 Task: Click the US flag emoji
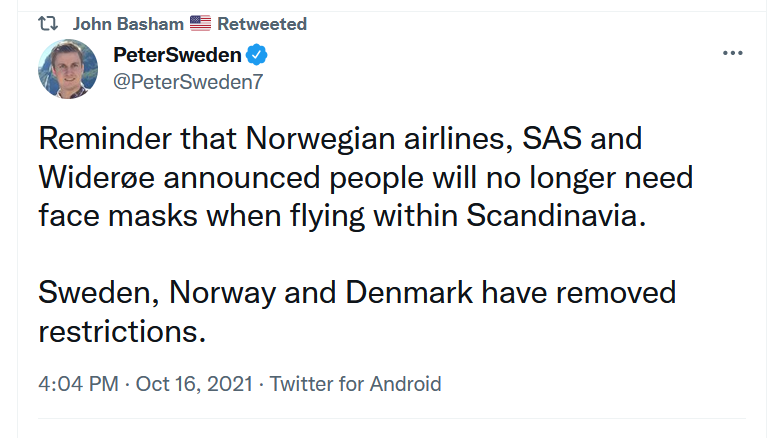[200, 23]
